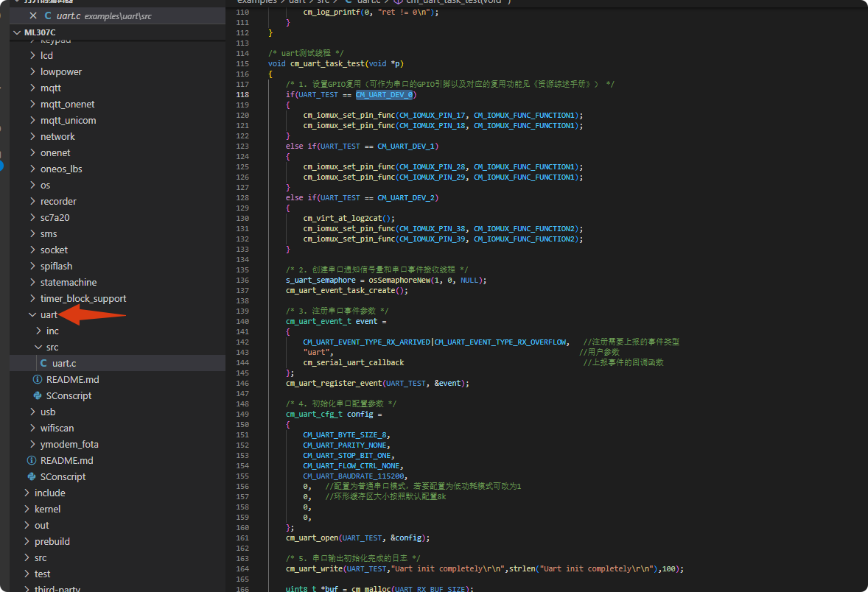Collapse the ML307C root folder
Image resolution: width=868 pixels, height=592 pixels.
[18, 33]
